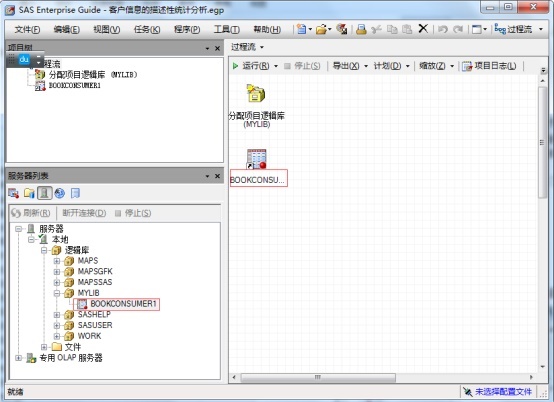The width and height of the screenshot is (554, 402).
Task: Expand the 专用 OLAP 服务器 node
Action: pyautogui.click(x=18, y=358)
